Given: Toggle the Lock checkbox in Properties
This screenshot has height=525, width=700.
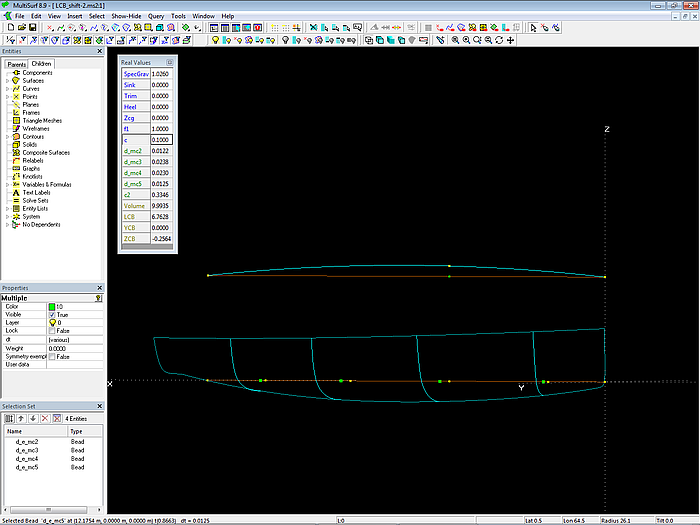Looking at the screenshot, I should (53, 331).
